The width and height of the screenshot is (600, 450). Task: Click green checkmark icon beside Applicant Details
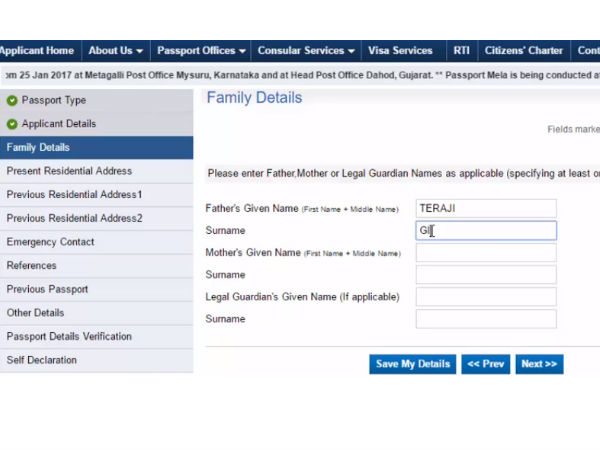[12, 124]
